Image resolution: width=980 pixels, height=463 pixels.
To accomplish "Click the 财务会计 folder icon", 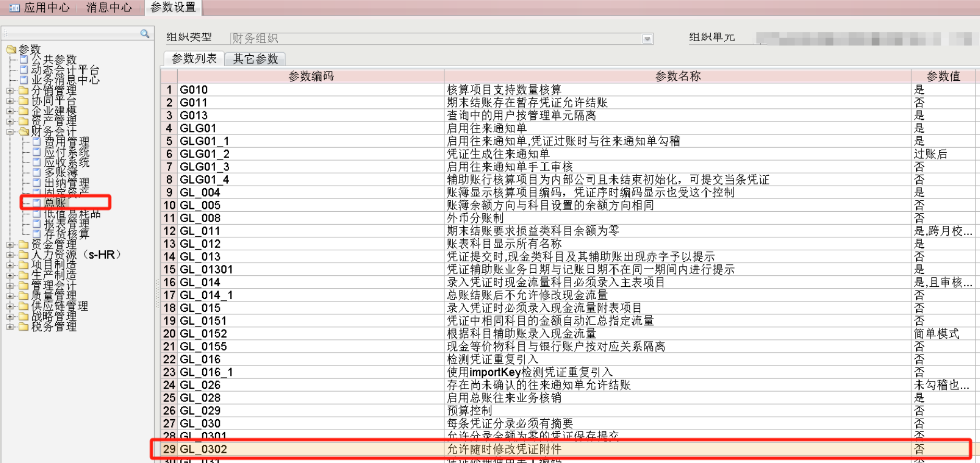I will click(24, 131).
